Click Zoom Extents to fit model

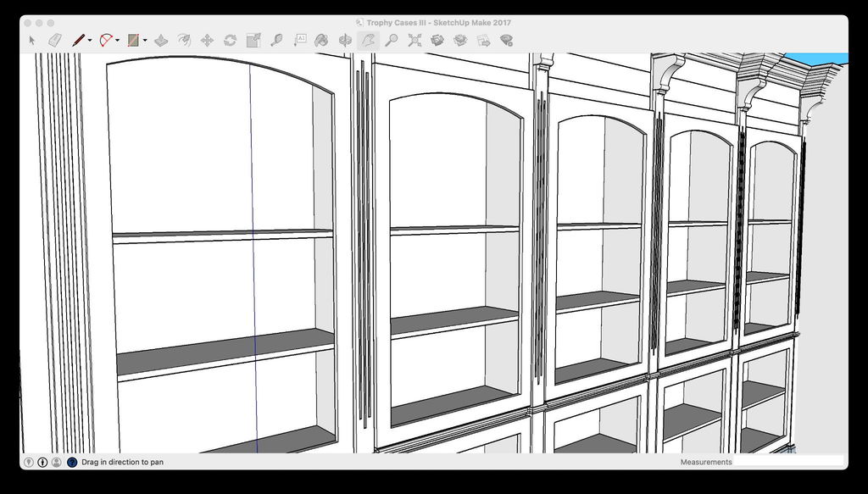tap(414, 40)
